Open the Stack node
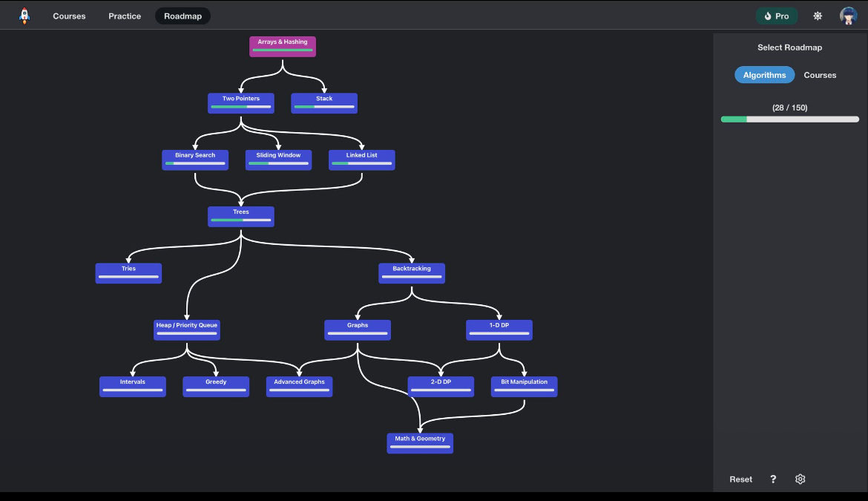 coord(324,103)
